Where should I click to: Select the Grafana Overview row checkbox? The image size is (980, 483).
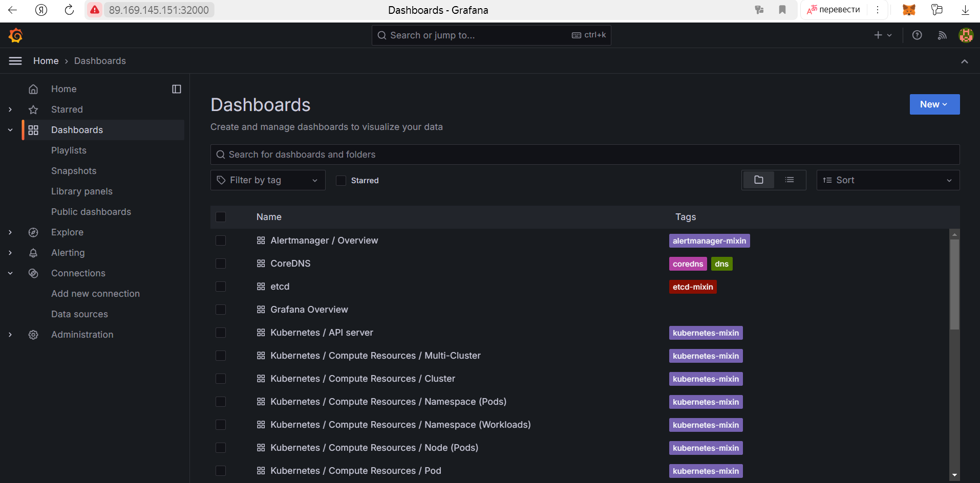(x=221, y=310)
